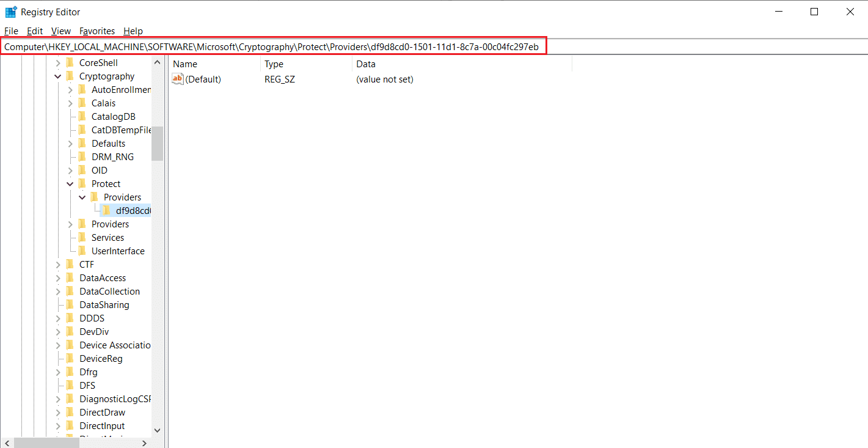Expand the Device Association key
The width and height of the screenshot is (868, 448).
point(58,345)
